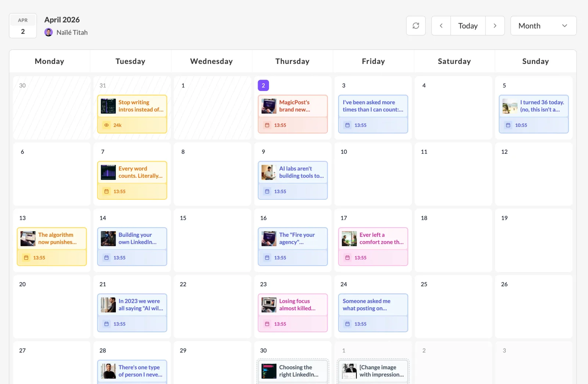The width and height of the screenshot is (588, 384).
Task: Open the APR 2 date badge
Action: click(23, 26)
